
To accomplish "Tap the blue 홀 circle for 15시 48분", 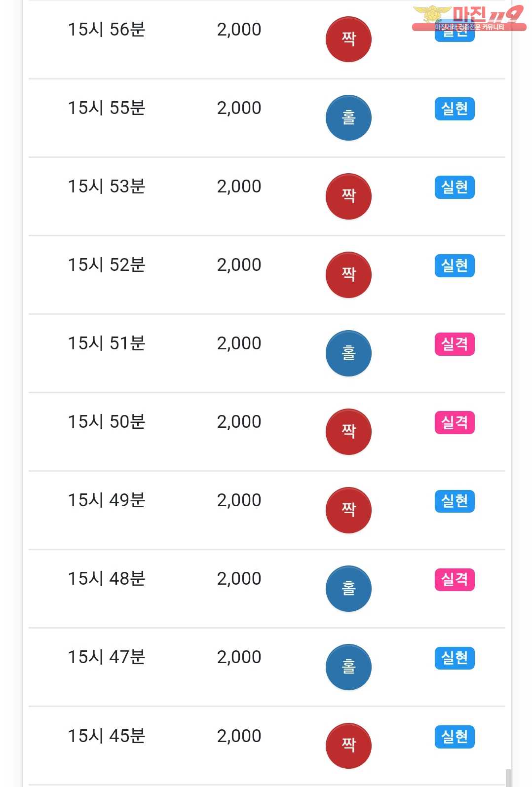I will tap(348, 588).
